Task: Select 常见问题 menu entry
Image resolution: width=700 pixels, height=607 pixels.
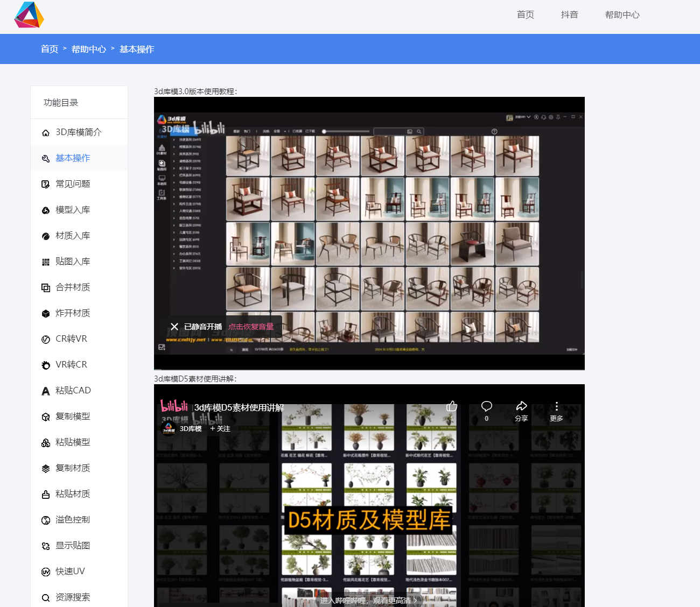Action: coord(79,184)
